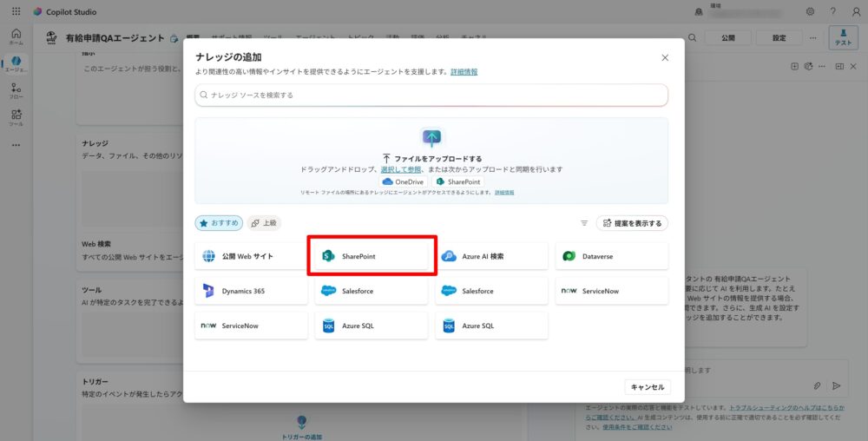Switch to the 上級 filter tab
The height and width of the screenshot is (441, 868).
coord(264,223)
